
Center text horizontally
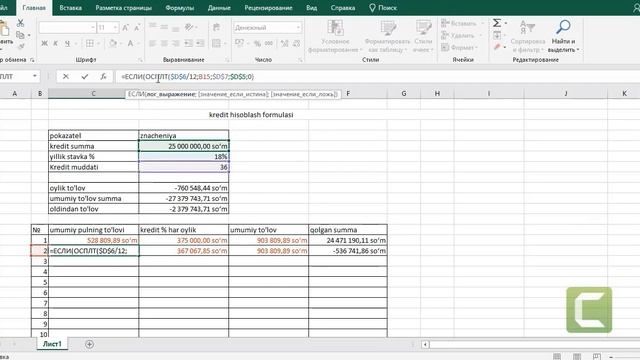(164, 43)
